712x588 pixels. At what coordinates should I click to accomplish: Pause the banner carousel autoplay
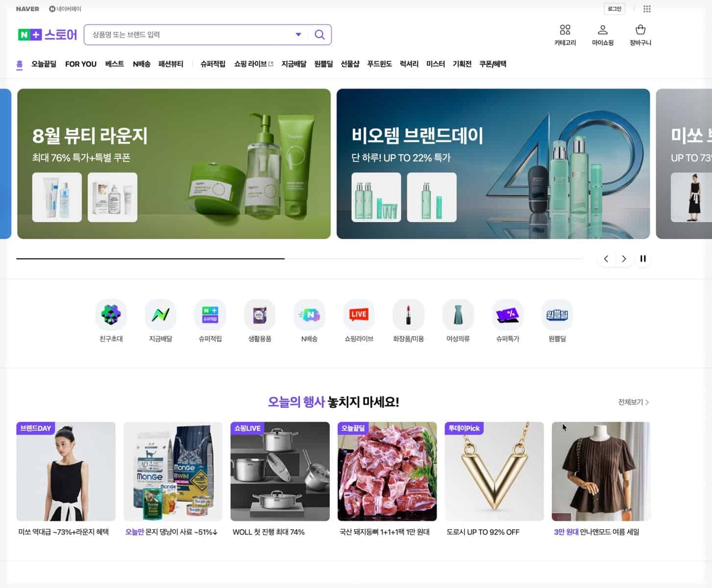pyautogui.click(x=643, y=259)
